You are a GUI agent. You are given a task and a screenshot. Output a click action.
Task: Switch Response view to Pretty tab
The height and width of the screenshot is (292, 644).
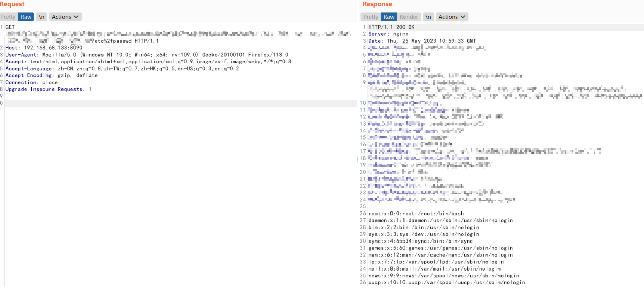[371, 17]
